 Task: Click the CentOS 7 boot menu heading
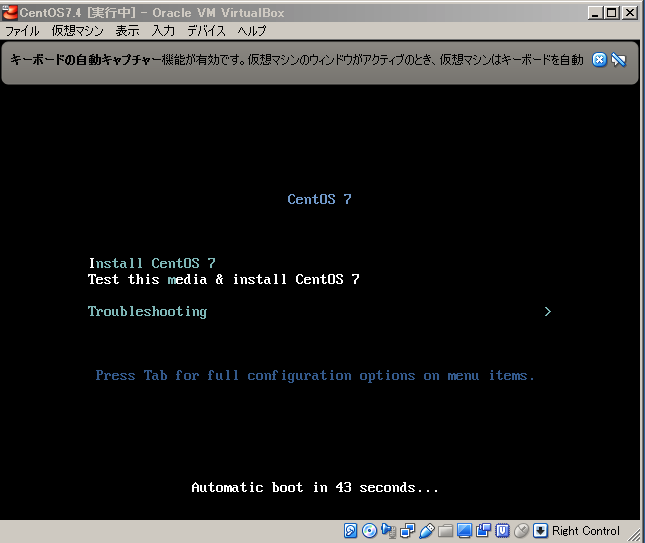(x=319, y=199)
